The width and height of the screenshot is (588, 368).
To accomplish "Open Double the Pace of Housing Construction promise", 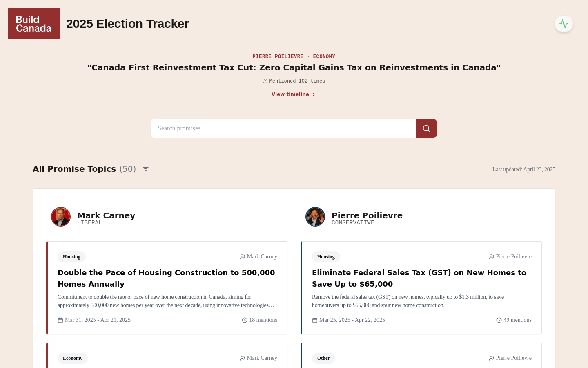I will (x=166, y=278).
